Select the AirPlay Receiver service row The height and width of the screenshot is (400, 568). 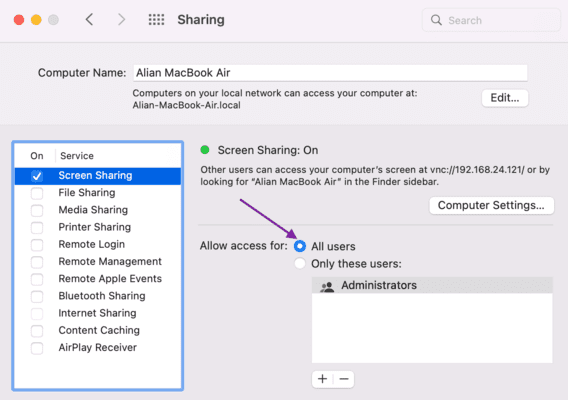point(98,348)
